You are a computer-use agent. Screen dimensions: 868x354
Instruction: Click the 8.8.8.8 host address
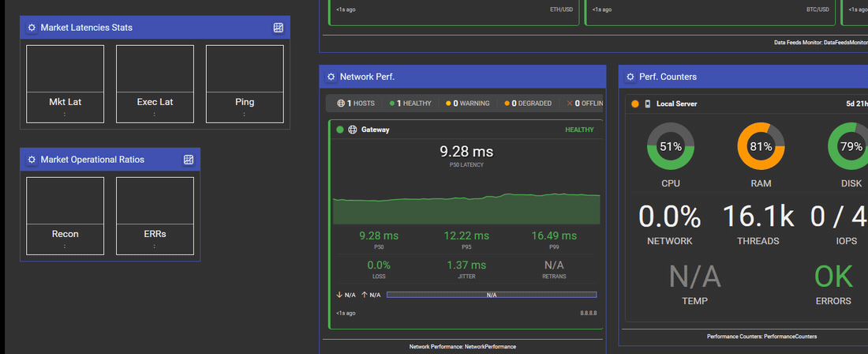click(589, 313)
